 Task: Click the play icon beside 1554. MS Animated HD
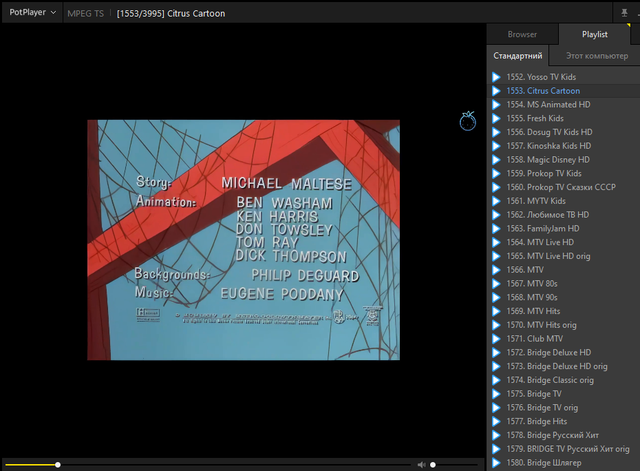pos(496,105)
